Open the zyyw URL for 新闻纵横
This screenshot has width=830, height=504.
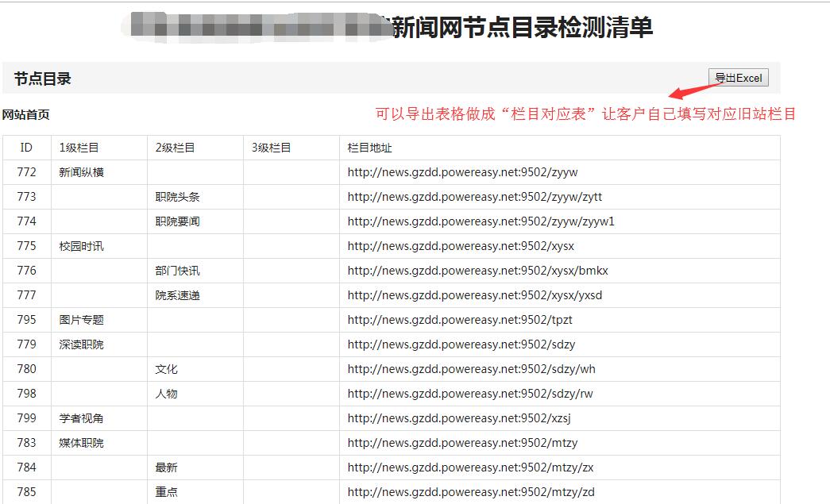[462, 172]
